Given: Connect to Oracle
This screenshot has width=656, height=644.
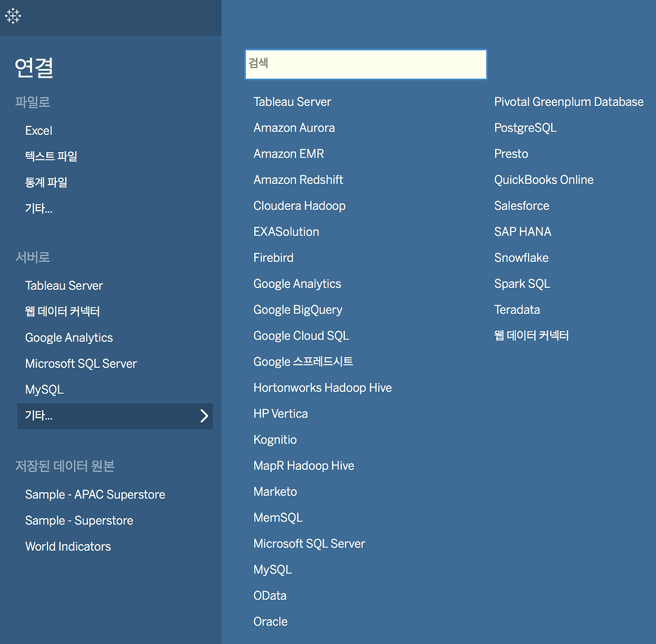Looking at the screenshot, I should point(270,622).
